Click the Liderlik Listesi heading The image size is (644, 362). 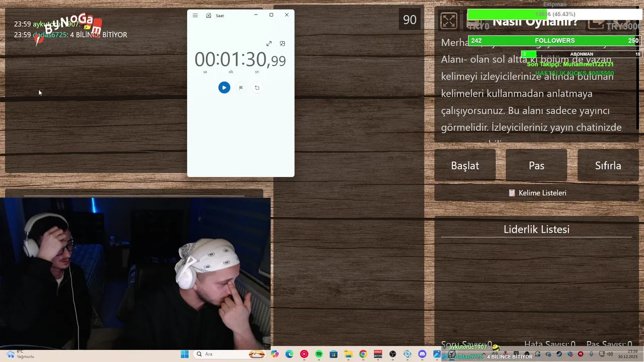click(x=536, y=229)
